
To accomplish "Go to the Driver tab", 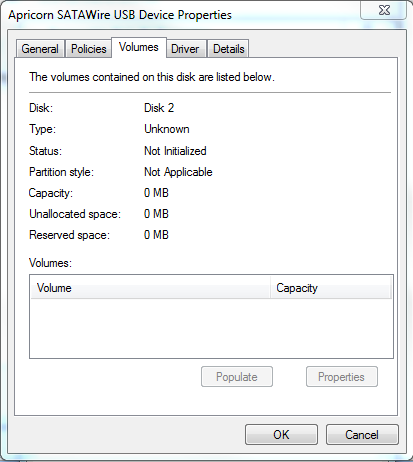I will click(x=185, y=49).
